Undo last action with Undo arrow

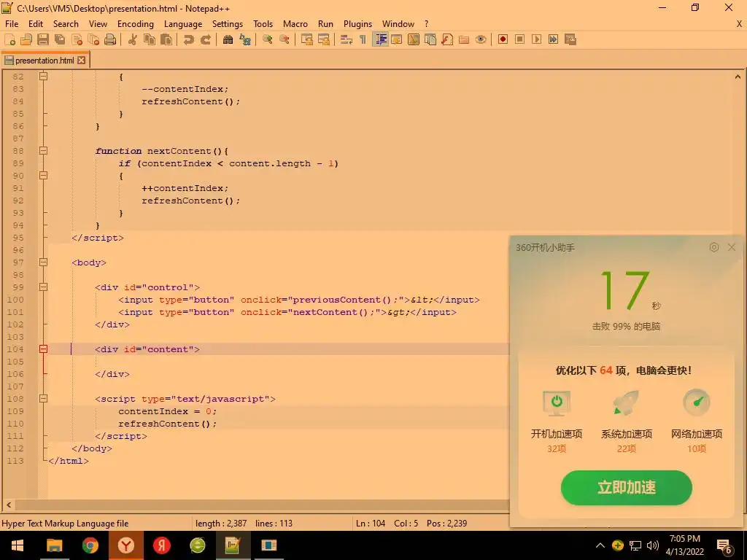click(x=189, y=39)
